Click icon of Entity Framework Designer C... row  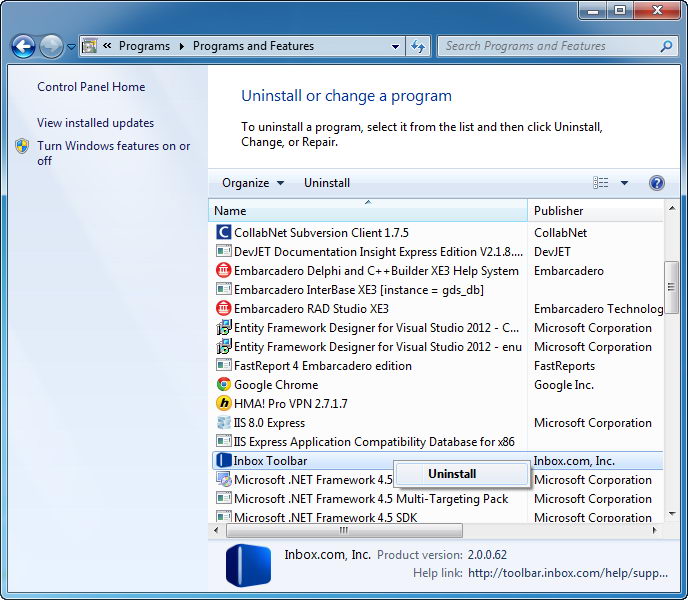[x=224, y=327]
